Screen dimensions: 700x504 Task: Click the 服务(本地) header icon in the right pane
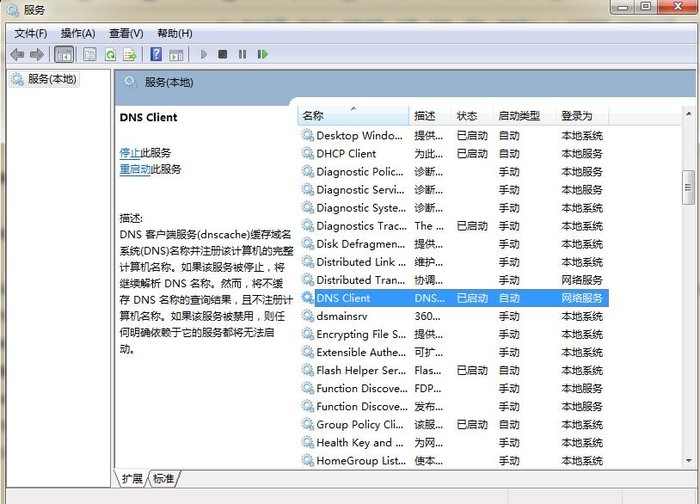[x=130, y=82]
